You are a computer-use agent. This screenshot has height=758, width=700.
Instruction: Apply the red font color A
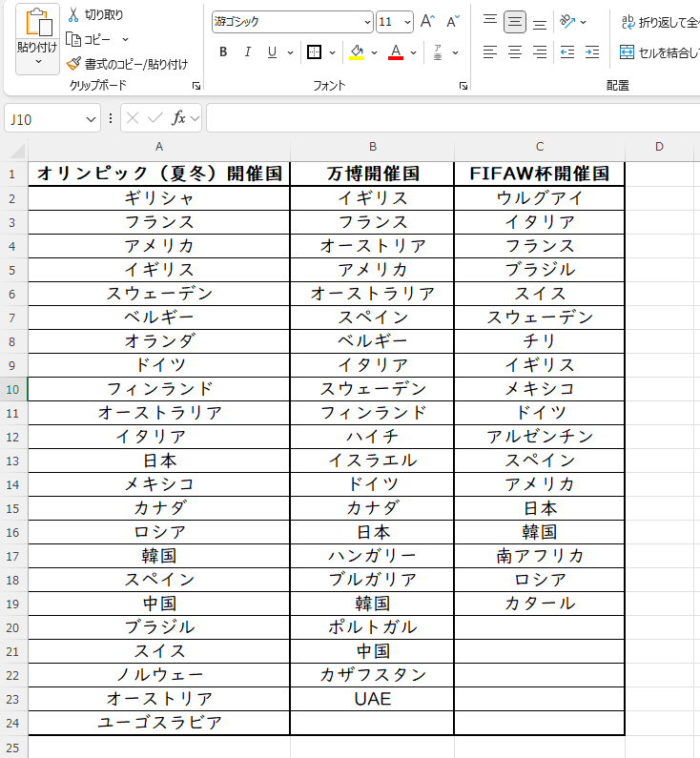(x=396, y=51)
